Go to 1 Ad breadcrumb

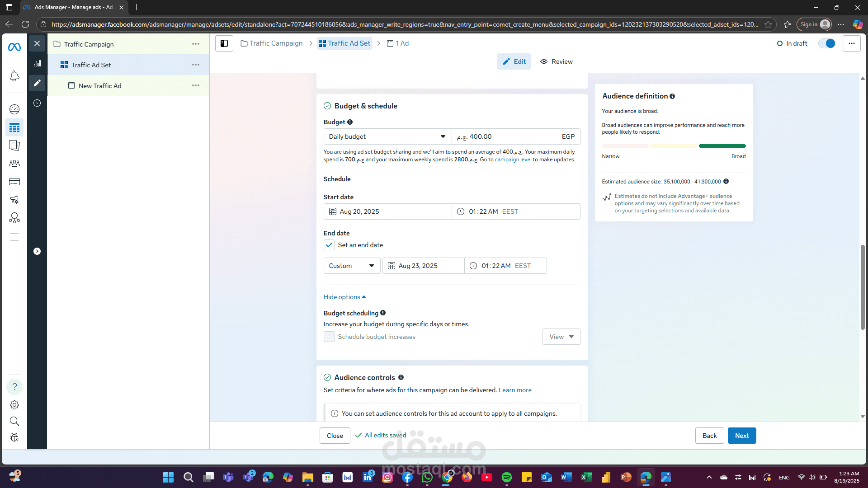398,43
